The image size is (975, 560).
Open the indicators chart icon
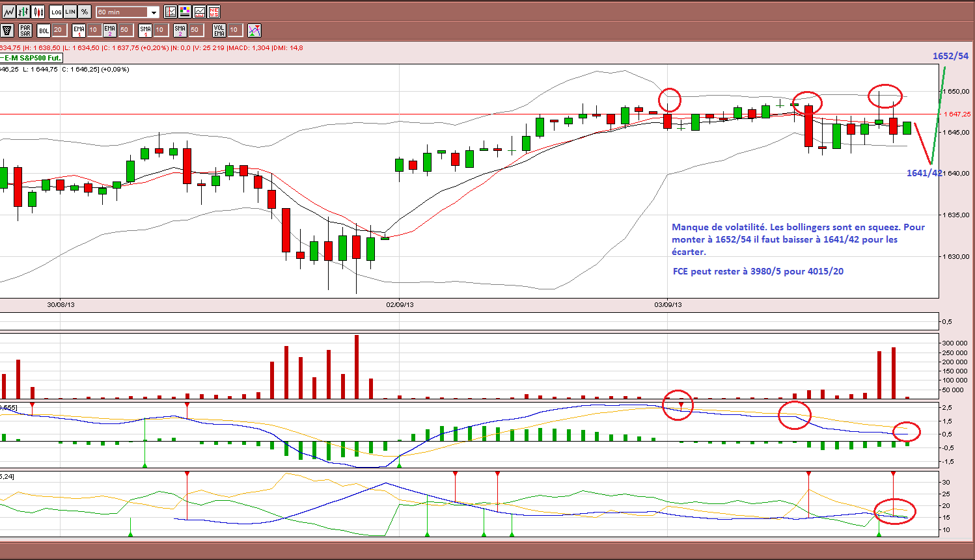(x=171, y=12)
